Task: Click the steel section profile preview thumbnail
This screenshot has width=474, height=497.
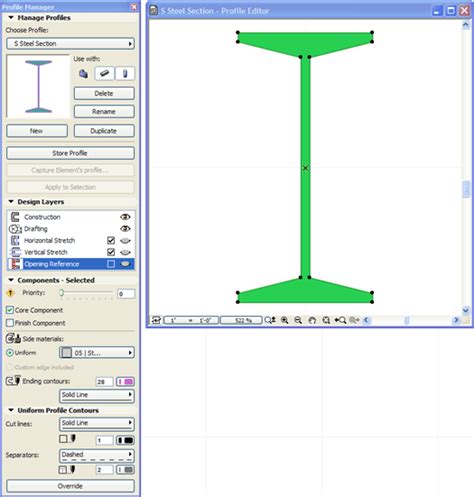Action: tap(38, 86)
